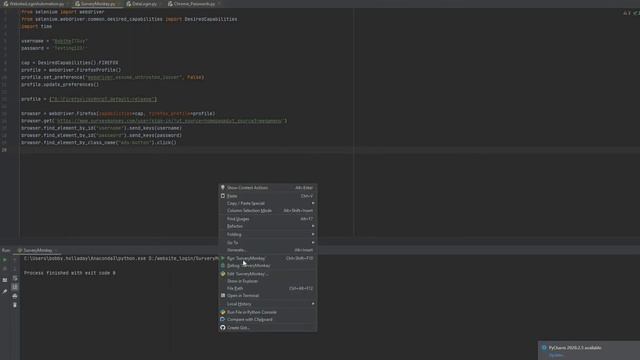Choose Open in Terminal menu entry
Image resolution: width=640 pixels, height=360 pixels.
pos(267,296)
